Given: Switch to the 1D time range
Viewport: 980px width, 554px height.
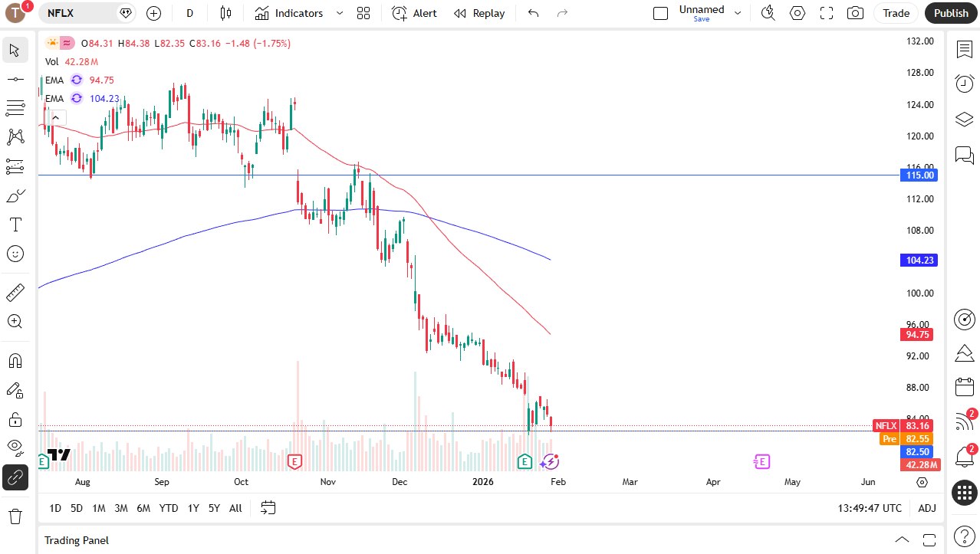Looking at the screenshot, I should tap(55, 508).
